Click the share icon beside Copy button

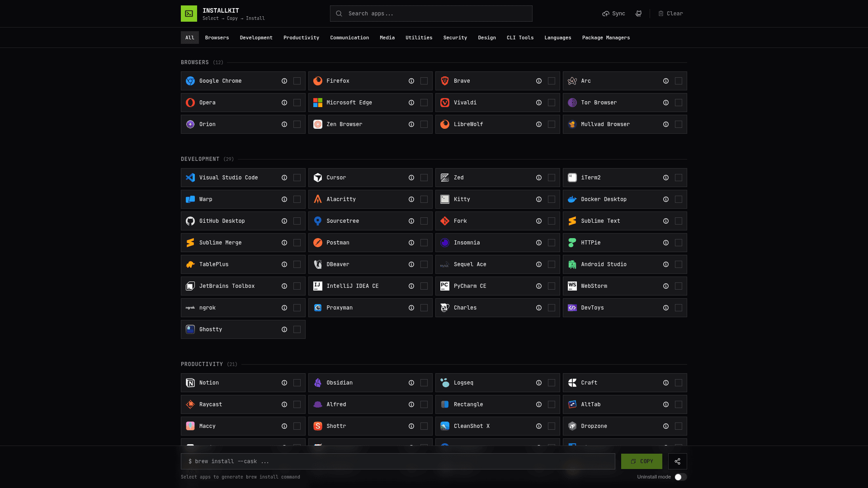pyautogui.click(x=677, y=461)
